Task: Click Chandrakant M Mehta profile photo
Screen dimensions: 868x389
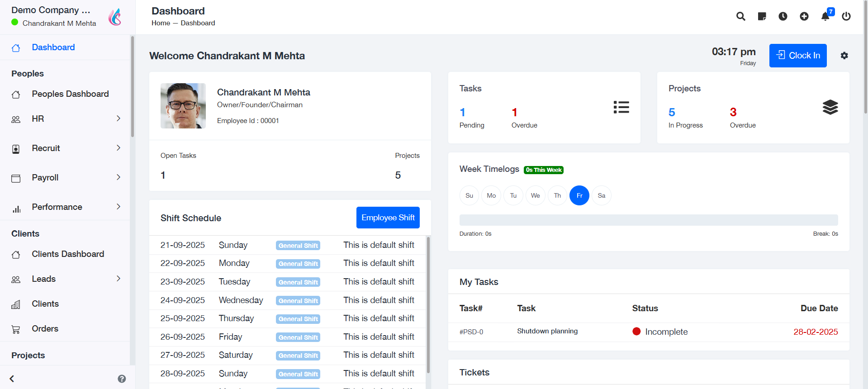Action: 183,106
